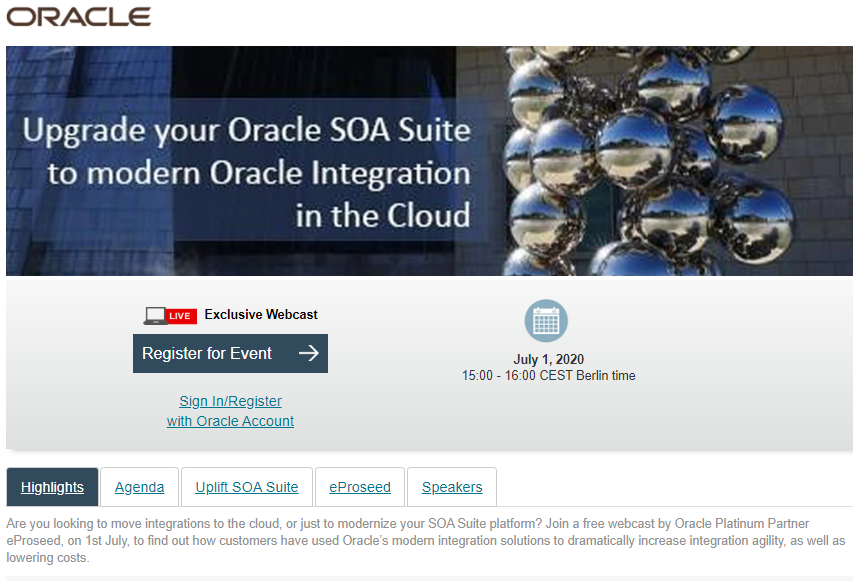Click the round calendar icon
Screen dimensions: 853x581
coord(546,321)
